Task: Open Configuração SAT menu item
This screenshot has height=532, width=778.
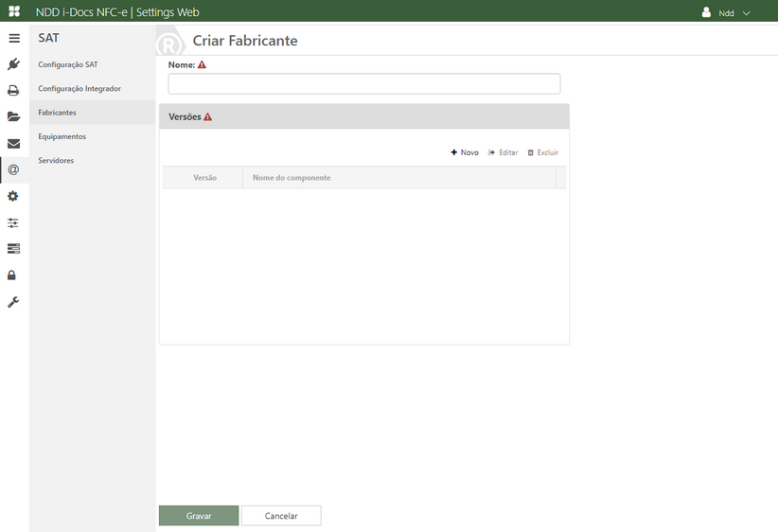Action: click(68, 64)
